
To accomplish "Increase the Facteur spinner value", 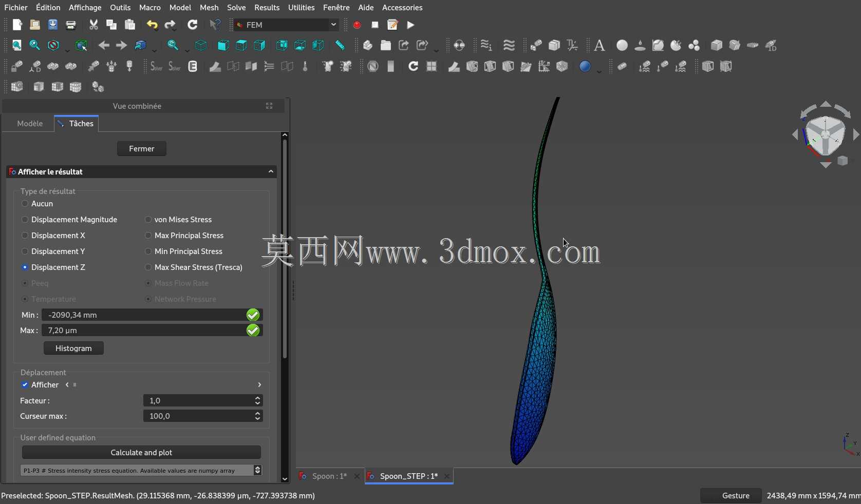I will pos(258,398).
